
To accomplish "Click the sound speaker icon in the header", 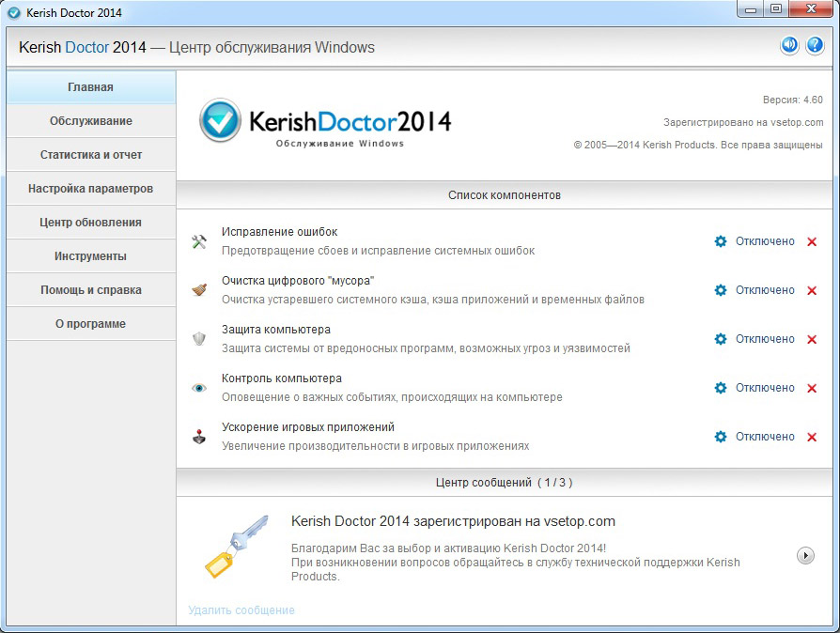I will click(789, 45).
